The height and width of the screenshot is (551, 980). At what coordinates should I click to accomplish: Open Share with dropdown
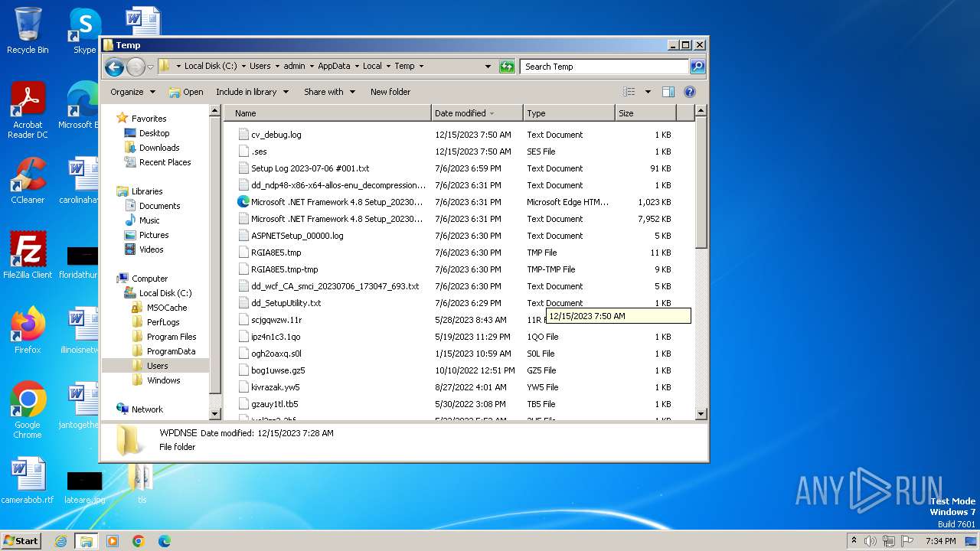[x=329, y=92]
